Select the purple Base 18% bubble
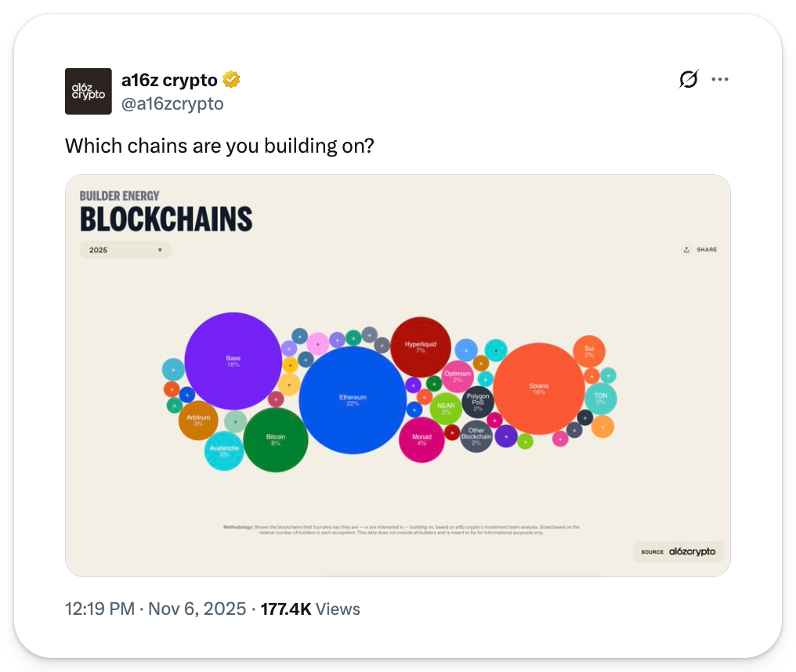 pyautogui.click(x=233, y=360)
